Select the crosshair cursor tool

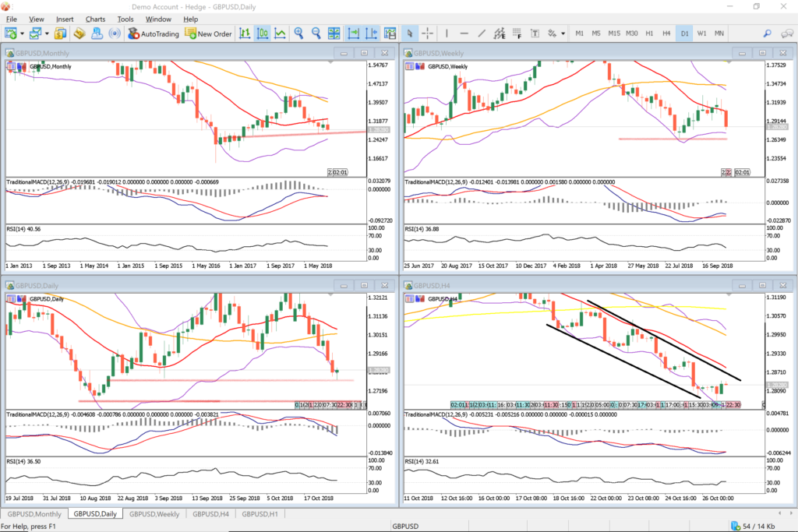pyautogui.click(x=428, y=33)
